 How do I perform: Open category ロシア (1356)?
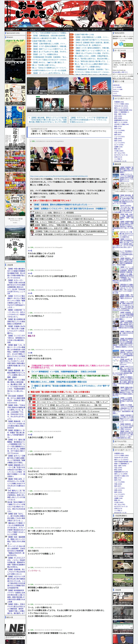119,145
